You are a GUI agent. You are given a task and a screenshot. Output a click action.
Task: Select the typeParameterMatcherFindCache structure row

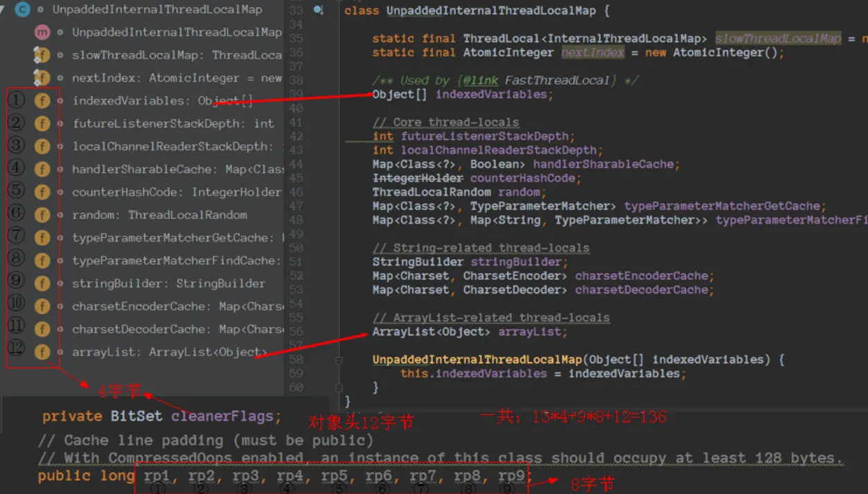click(177, 261)
